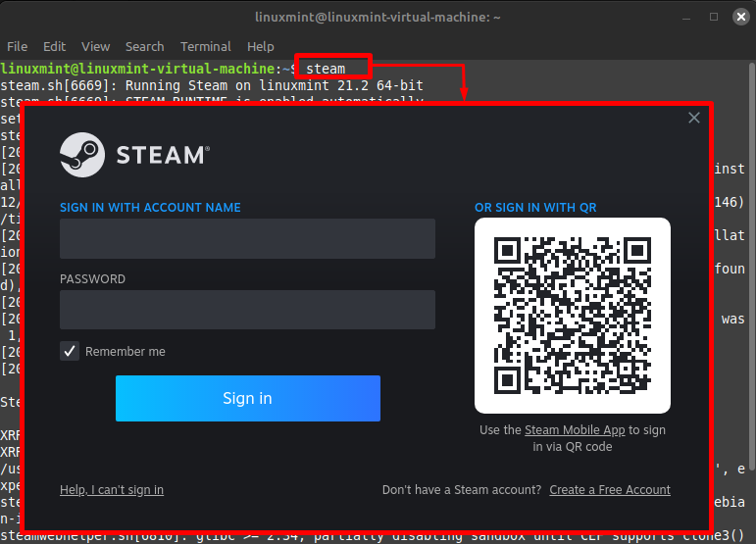Click the Create a Free Account link
This screenshot has width=756, height=544.
tap(610, 490)
